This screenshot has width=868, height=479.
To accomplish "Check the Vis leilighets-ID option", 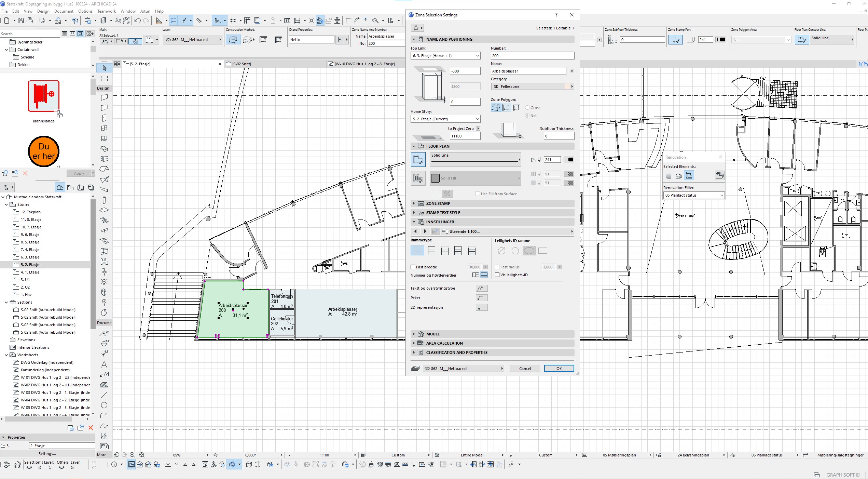I will [497, 275].
